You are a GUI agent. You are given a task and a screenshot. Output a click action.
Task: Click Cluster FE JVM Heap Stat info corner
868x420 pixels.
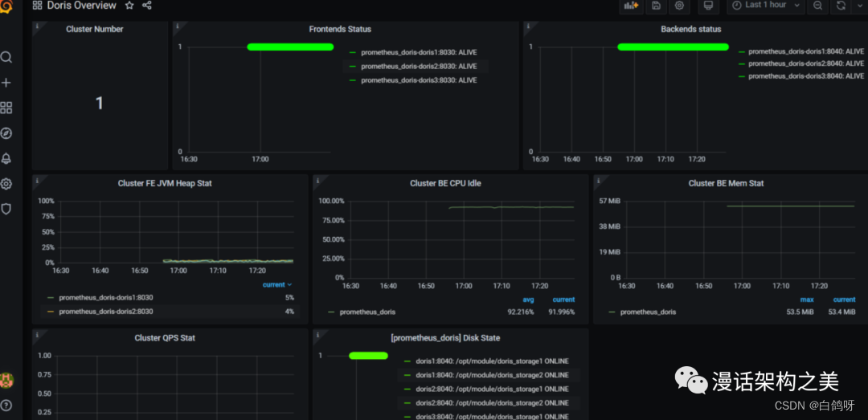click(x=36, y=179)
